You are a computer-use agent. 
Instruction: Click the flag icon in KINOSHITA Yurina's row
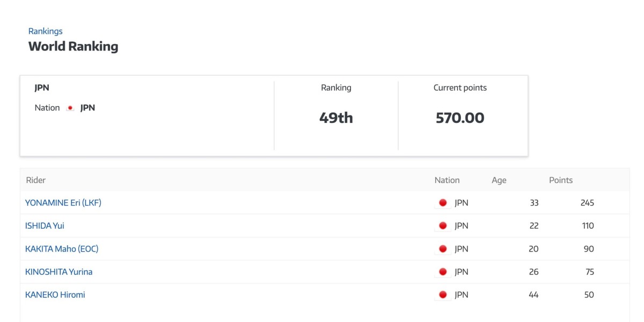point(443,272)
